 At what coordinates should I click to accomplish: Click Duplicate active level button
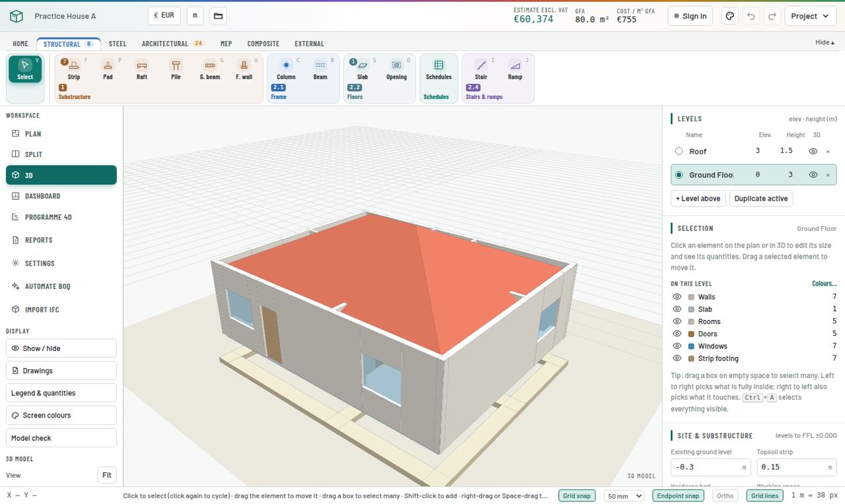point(760,199)
